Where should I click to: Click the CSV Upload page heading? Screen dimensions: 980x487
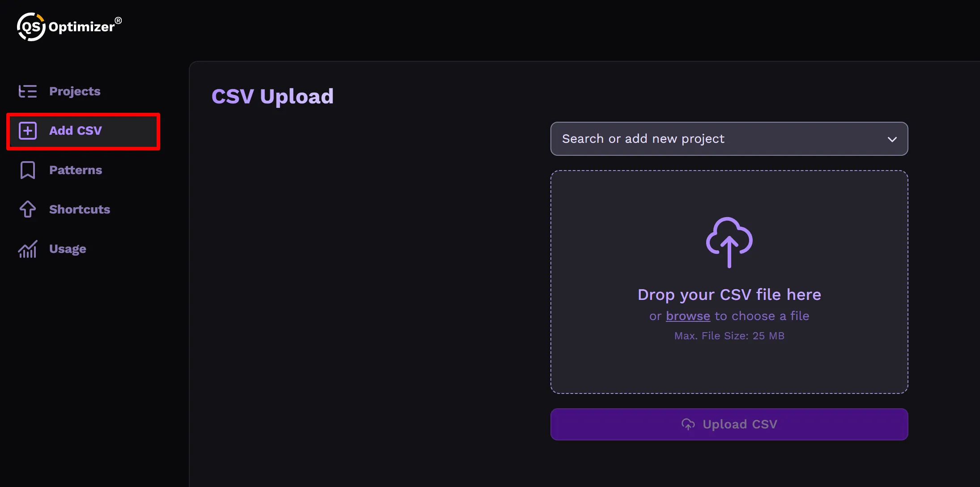pos(273,96)
